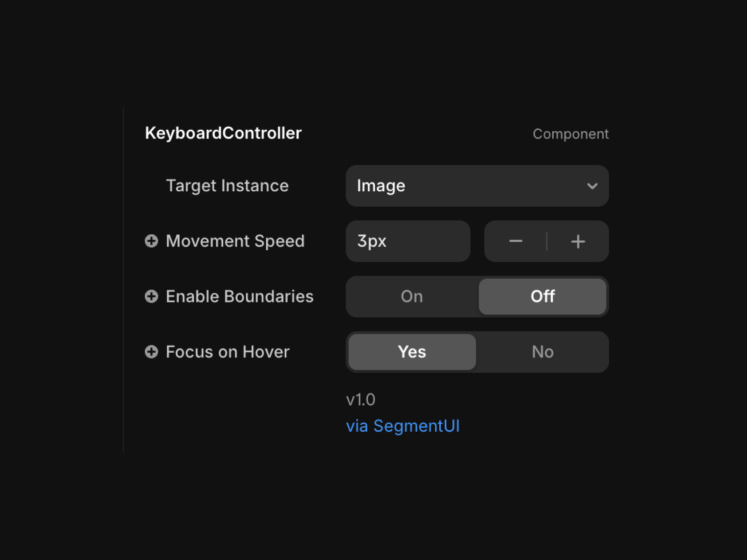This screenshot has height=560, width=747.
Task: Click the v1.0 version text
Action: (x=360, y=399)
